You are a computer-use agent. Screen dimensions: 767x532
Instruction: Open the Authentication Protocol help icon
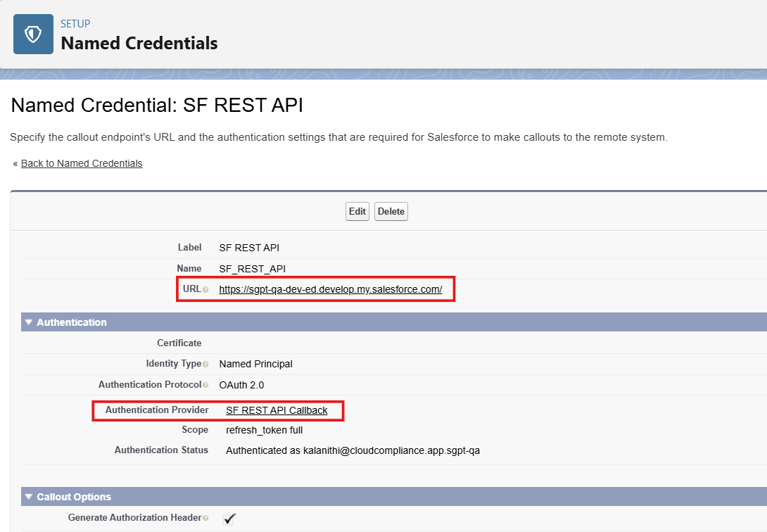pos(205,385)
